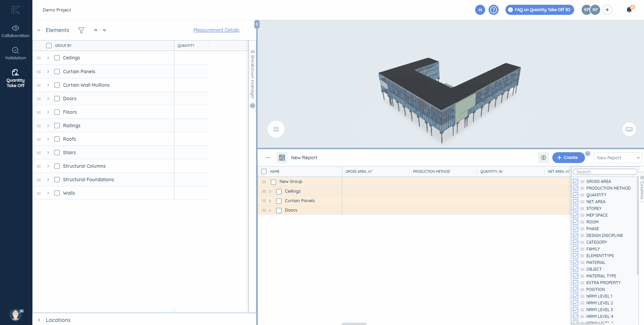Open report three-dots menu
644x325 pixels.
coord(268,158)
